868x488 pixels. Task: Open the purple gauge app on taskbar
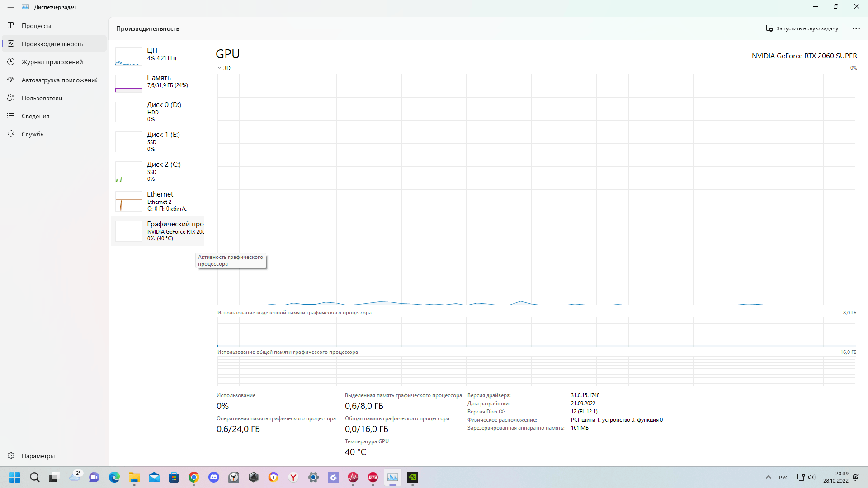click(x=333, y=477)
